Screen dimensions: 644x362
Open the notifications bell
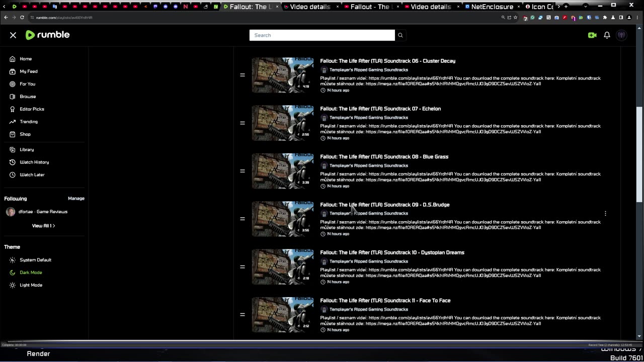[607, 35]
